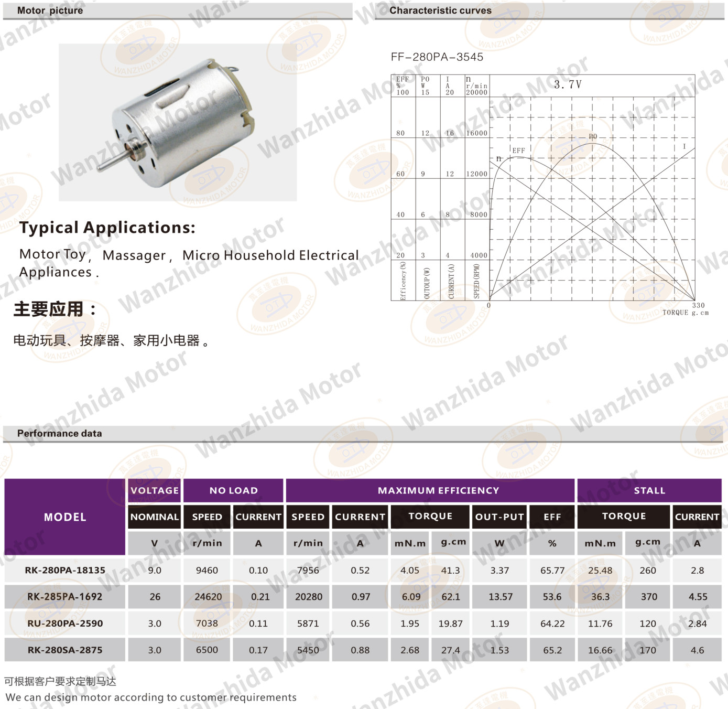Click the EFF column header in table
The width and height of the screenshot is (728, 709).
(552, 517)
